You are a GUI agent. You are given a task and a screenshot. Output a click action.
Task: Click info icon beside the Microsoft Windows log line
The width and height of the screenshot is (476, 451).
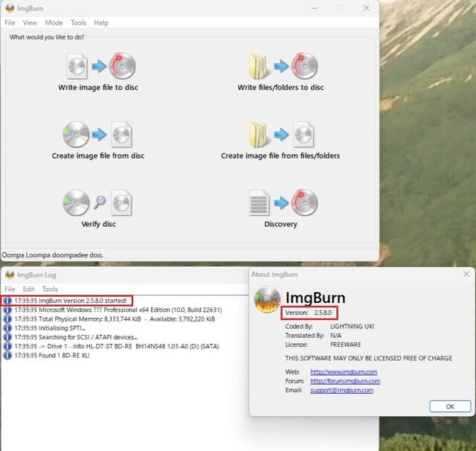click(7, 310)
